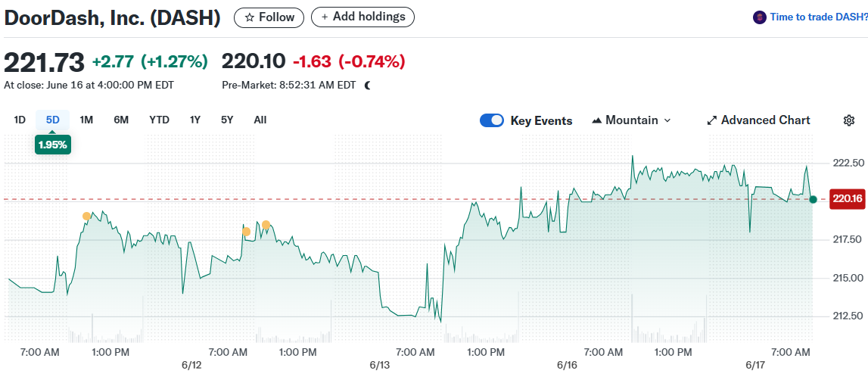868x374 pixels.
Task: Select the 1M time range
Action: tap(86, 120)
